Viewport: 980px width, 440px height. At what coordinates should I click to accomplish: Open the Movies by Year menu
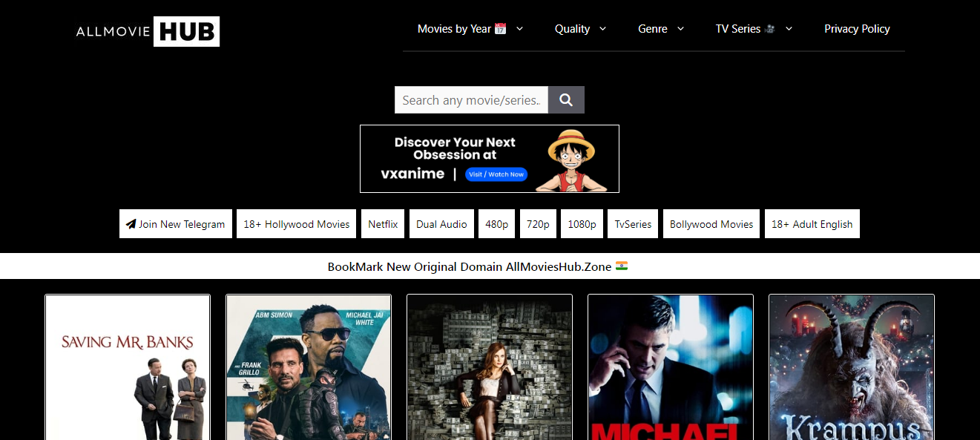coord(470,29)
